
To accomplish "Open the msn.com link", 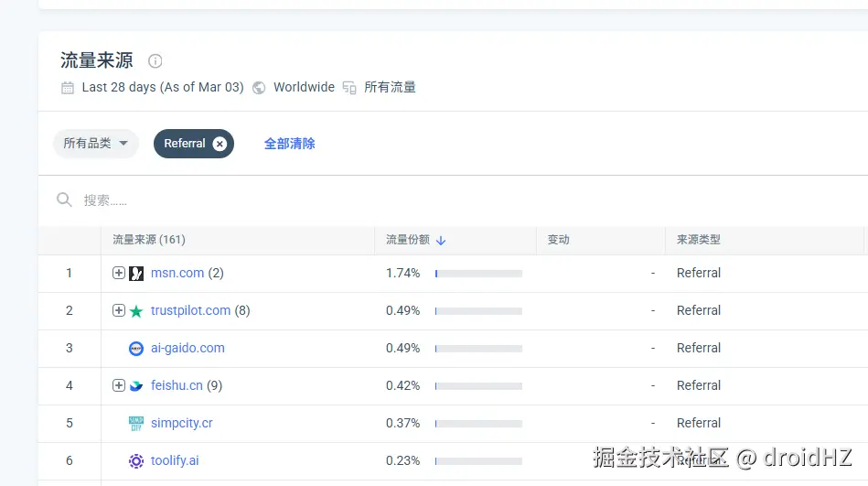I will click(x=177, y=273).
